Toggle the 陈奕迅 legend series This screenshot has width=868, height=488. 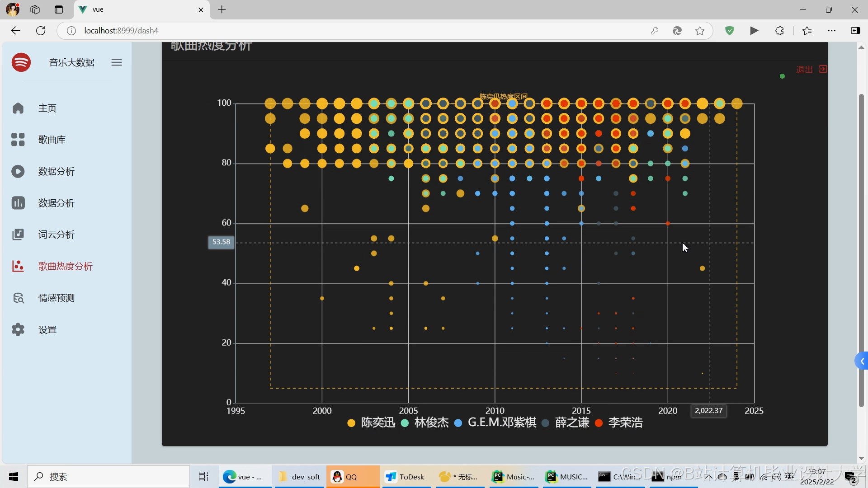[x=377, y=423]
